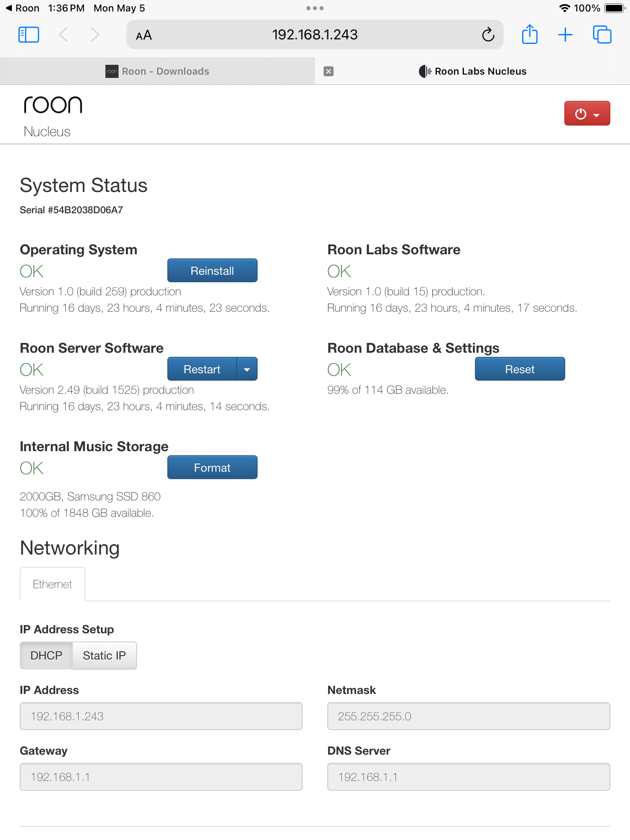Click '2000GB, Samsung SSD 860' text
630x840 pixels.
[x=90, y=497]
